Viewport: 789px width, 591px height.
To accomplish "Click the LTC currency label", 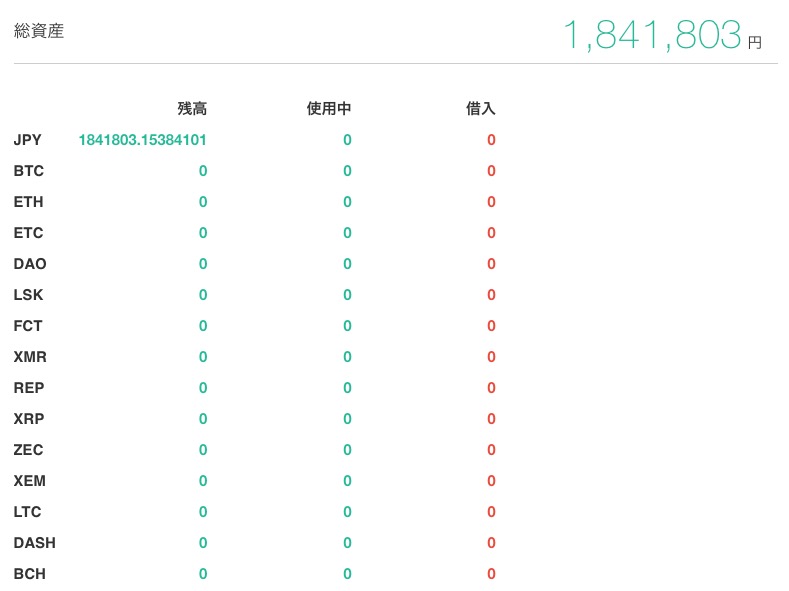I will 28,512.
